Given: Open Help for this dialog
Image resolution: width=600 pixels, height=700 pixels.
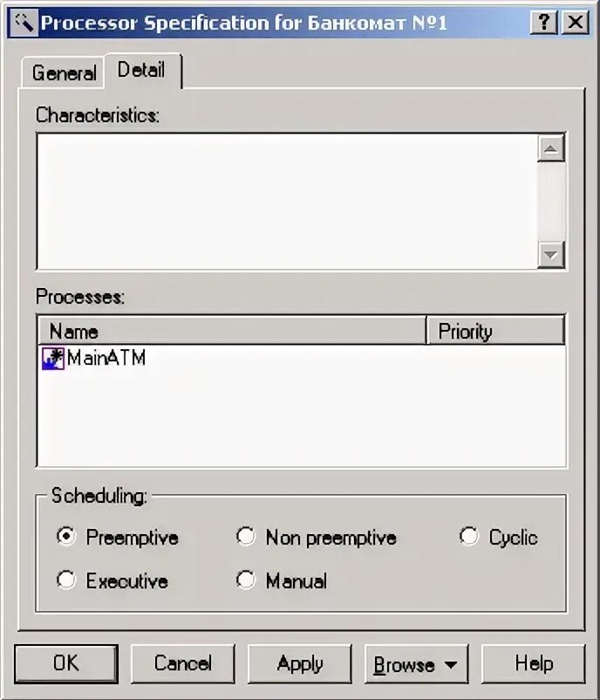Looking at the screenshot, I should coord(534,664).
